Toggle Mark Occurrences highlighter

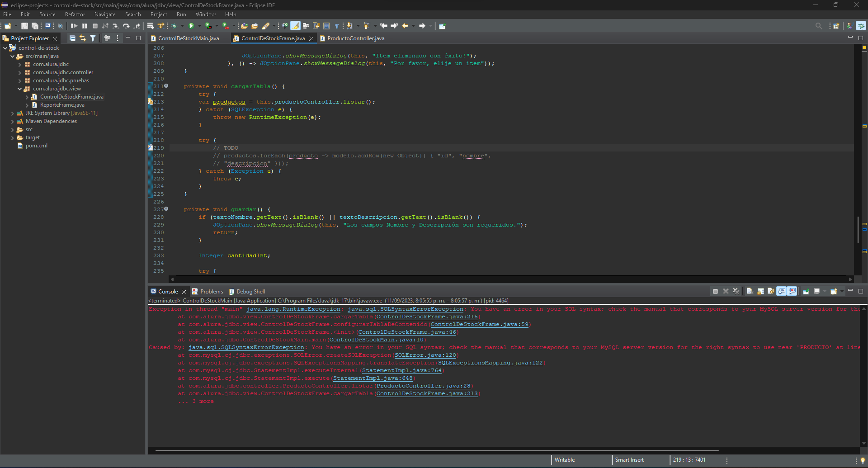coord(295,26)
